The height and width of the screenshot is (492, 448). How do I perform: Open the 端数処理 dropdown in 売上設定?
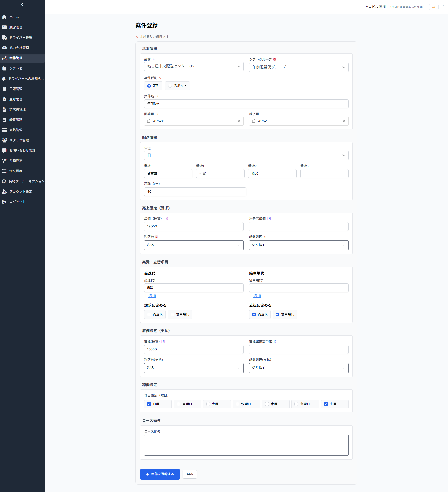point(299,245)
